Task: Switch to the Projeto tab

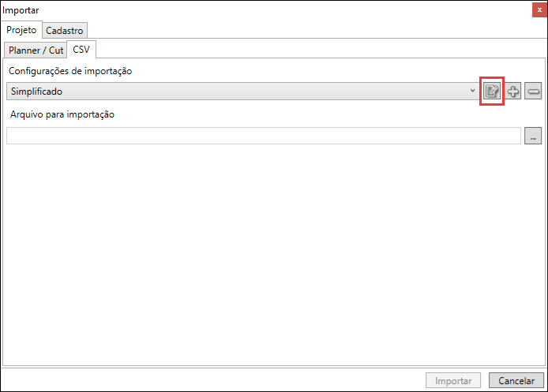Action: (21, 30)
